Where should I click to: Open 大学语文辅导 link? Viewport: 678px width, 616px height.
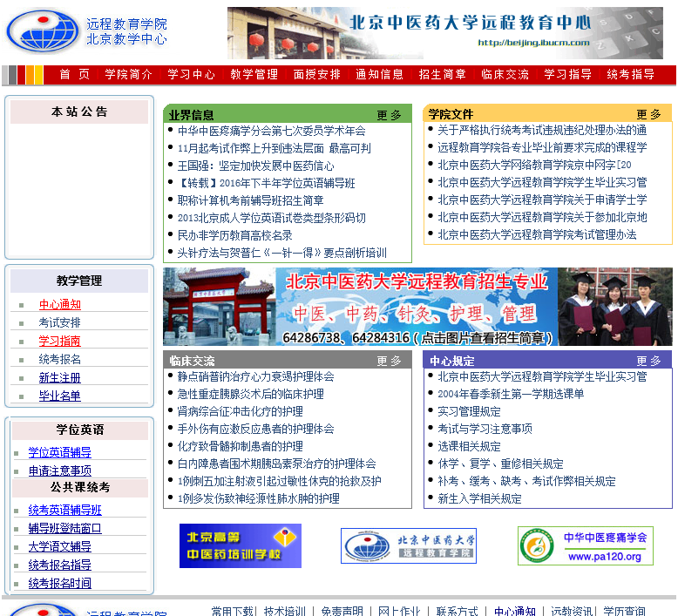tap(59, 547)
